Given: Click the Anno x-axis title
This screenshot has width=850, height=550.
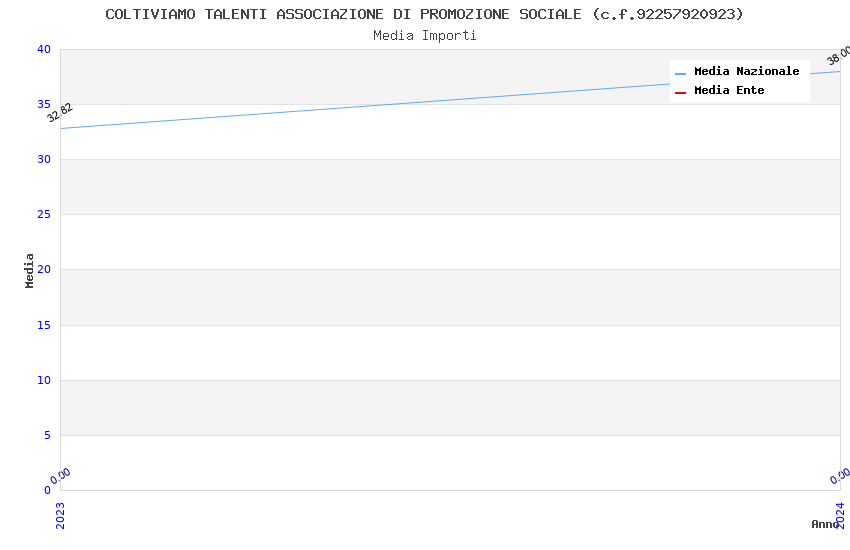Looking at the screenshot, I should 825,524.
